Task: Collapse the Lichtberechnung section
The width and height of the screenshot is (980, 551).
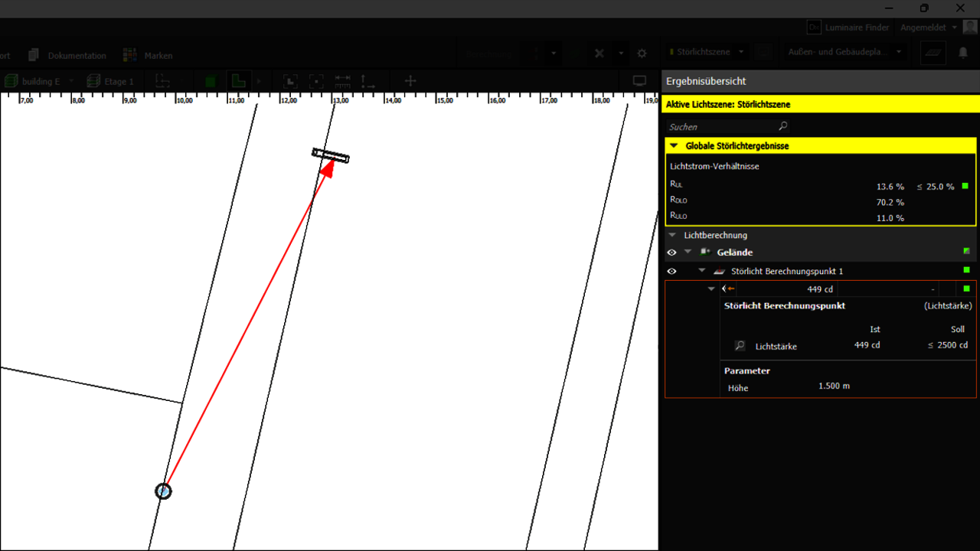Action: click(x=672, y=236)
